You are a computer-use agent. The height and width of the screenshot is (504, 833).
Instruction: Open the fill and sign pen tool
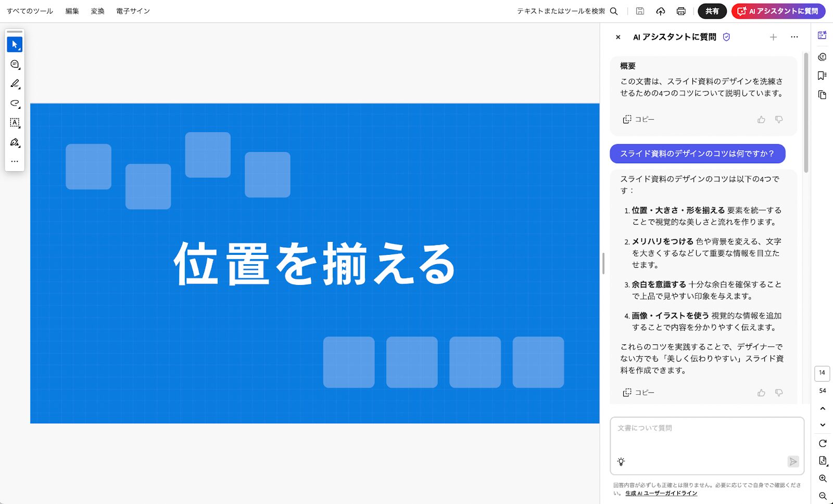[15, 143]
